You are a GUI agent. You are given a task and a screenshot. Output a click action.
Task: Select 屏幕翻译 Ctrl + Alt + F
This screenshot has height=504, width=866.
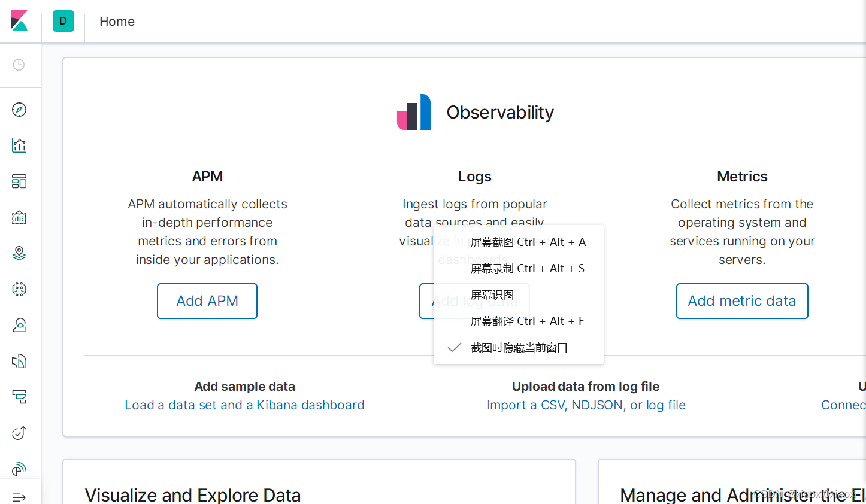pyautogui.click(x=519, y=321)
